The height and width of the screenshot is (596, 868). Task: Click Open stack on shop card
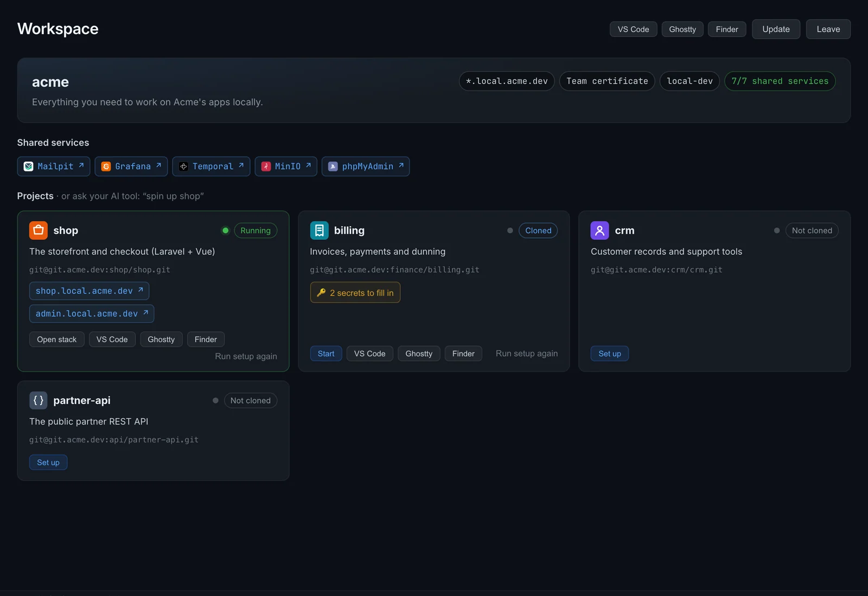click(x=57, y=339)
